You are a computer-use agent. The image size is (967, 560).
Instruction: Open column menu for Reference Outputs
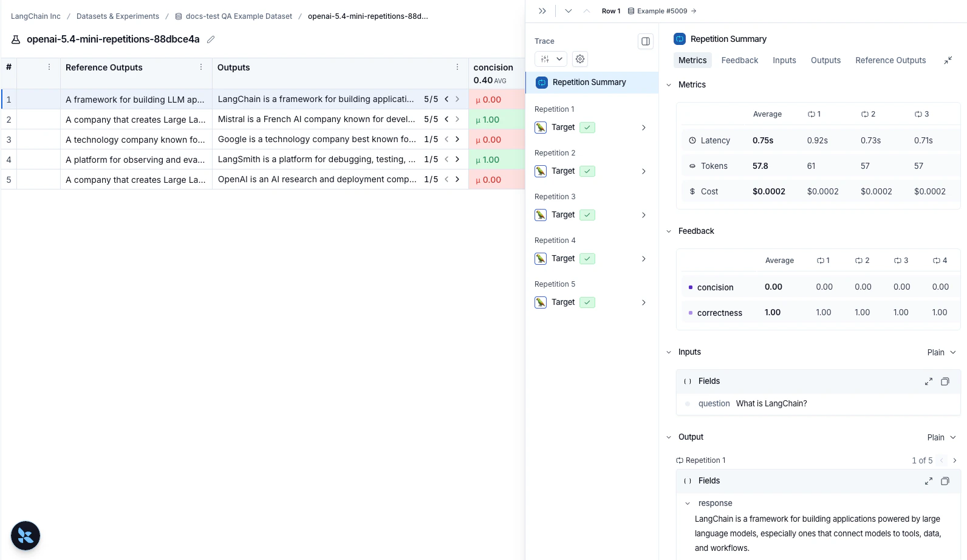201,67
